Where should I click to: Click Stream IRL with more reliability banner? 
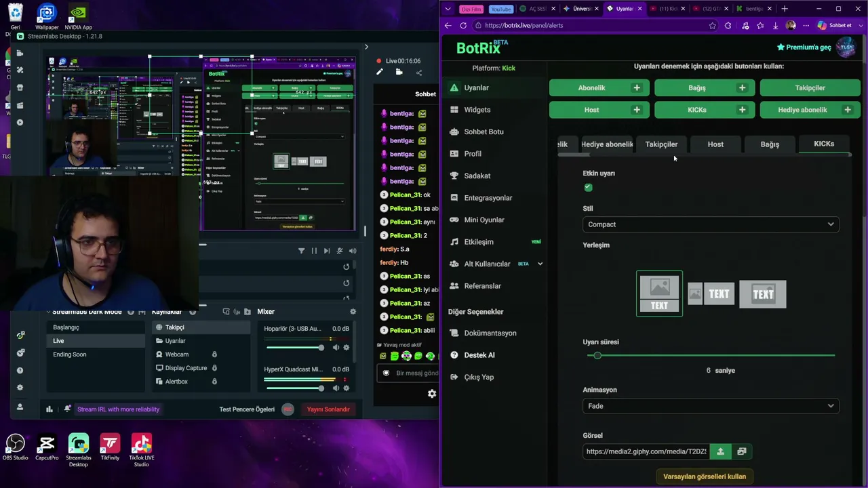click(x=119, y=409)
